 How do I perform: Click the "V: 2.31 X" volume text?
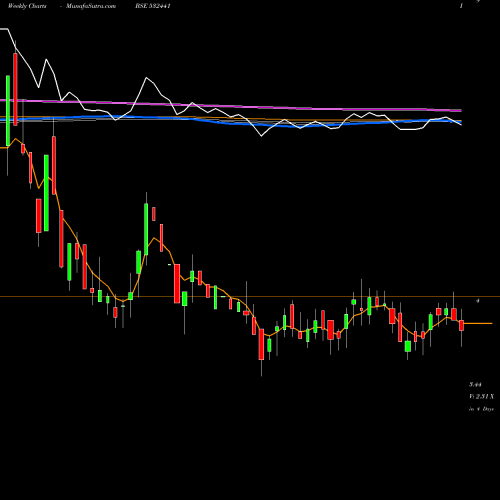coord(481,397)
